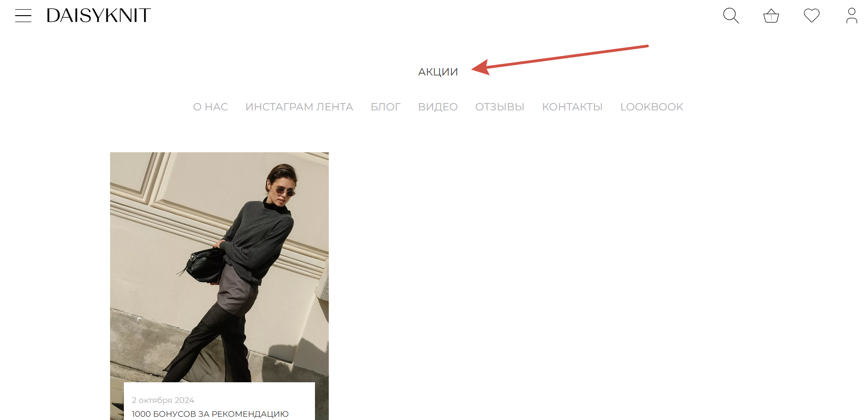
Task: Open the hamburger menu icon
Action: coord(23,16)
